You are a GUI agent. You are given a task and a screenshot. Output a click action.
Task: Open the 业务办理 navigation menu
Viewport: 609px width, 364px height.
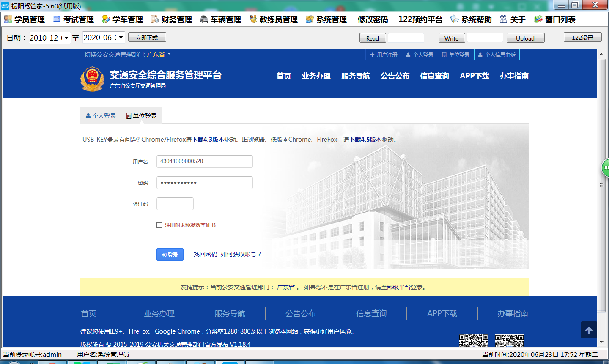(x=316, y=76)
